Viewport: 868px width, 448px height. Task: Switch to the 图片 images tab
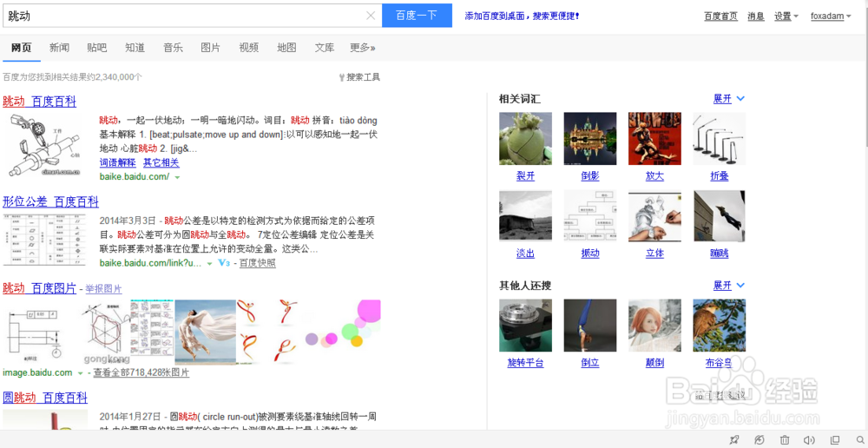click(210, 48)
